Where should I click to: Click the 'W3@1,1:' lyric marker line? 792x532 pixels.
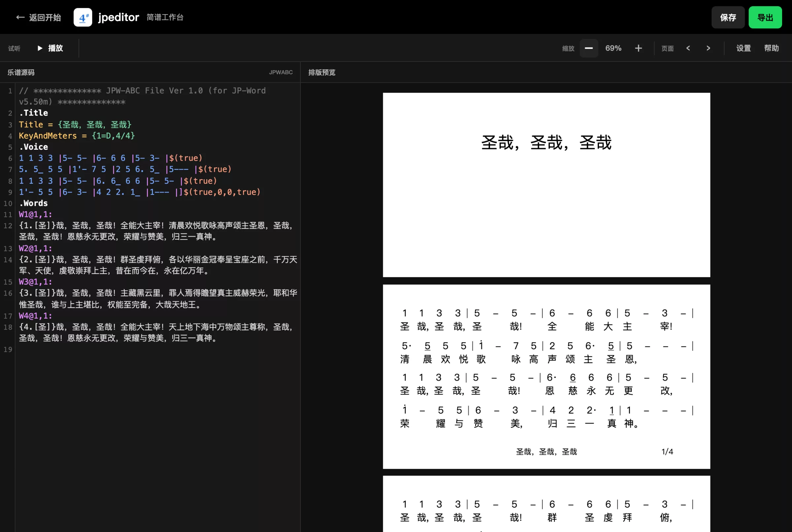tap(36, 282)
